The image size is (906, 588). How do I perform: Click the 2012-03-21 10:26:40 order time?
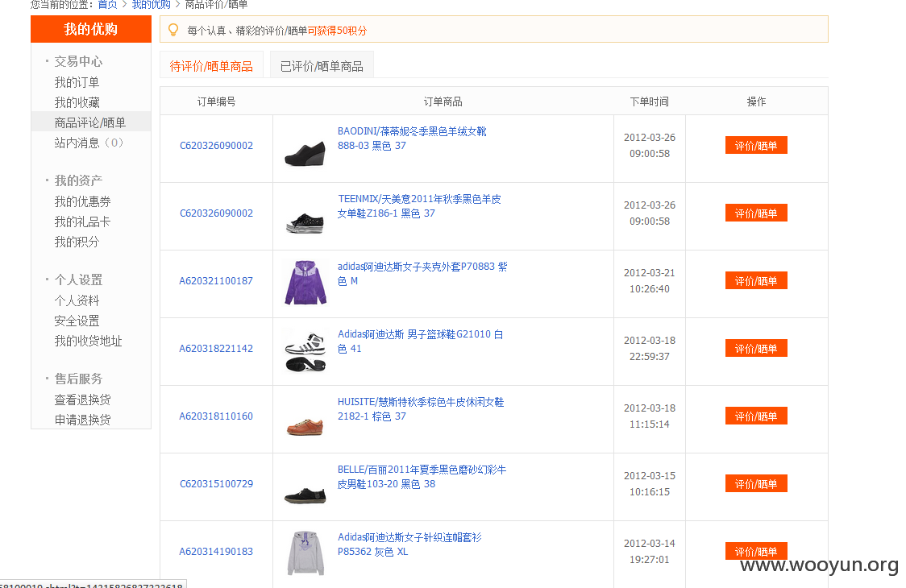[650, 281]
